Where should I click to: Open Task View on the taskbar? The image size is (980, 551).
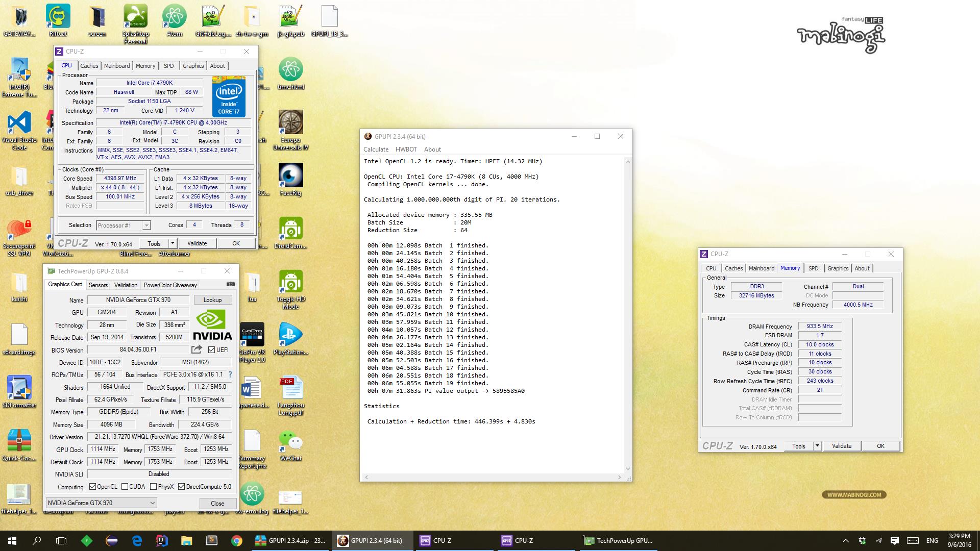tap(61, 541)
